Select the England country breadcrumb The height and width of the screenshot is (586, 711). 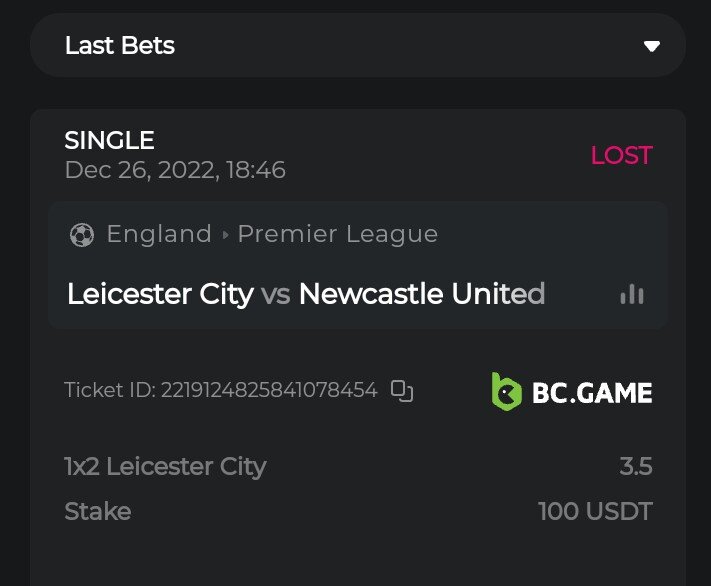pos(159,234)
